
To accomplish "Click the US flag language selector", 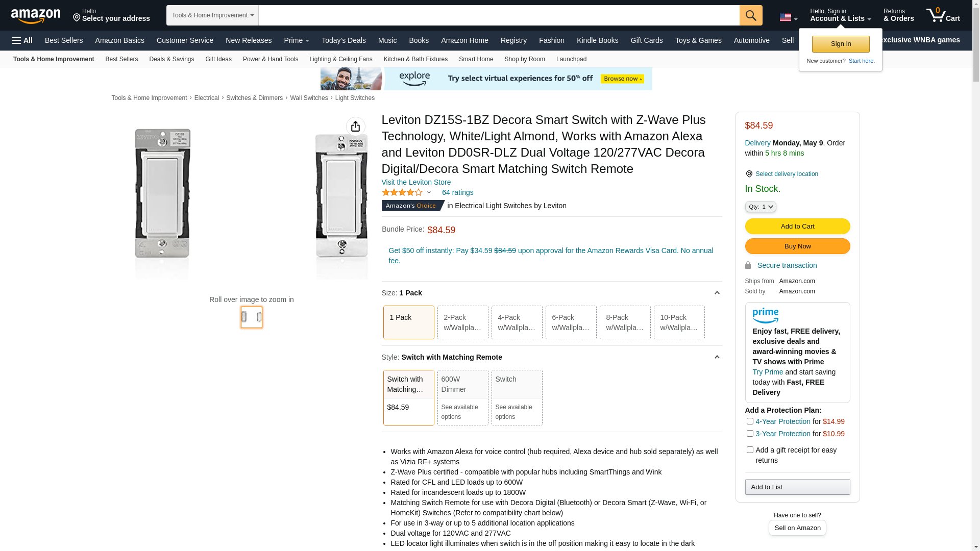I will [x=788, y=17].
